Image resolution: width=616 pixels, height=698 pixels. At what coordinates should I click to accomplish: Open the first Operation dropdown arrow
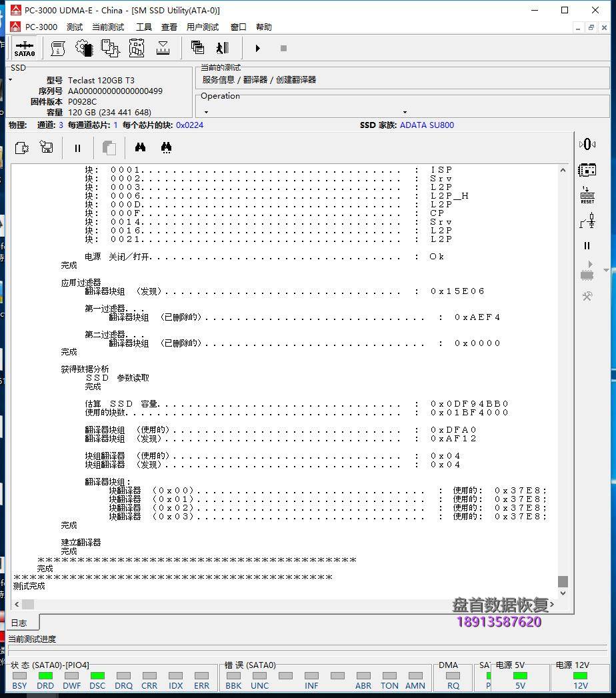pyautogui.click(x=206, y=112)
